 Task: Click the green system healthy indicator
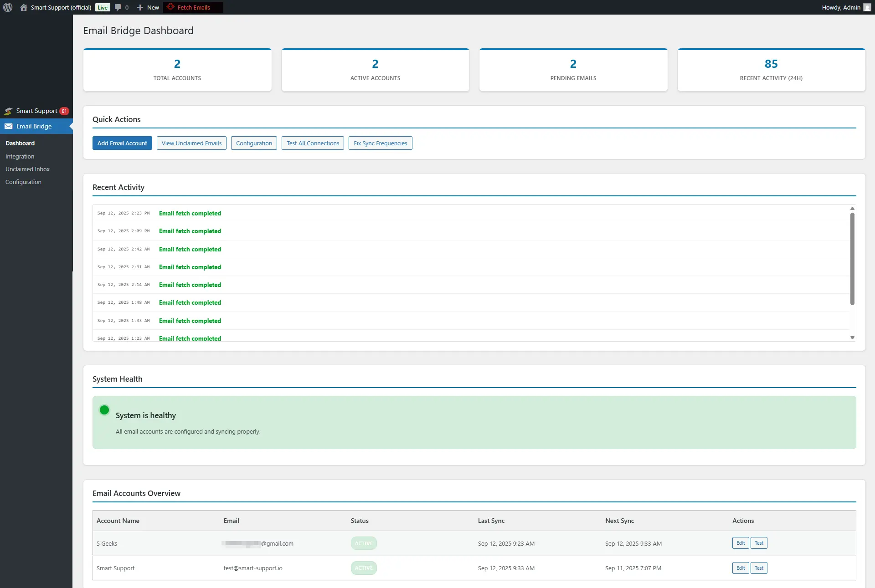pyautogui.click(x=104, y=410)
